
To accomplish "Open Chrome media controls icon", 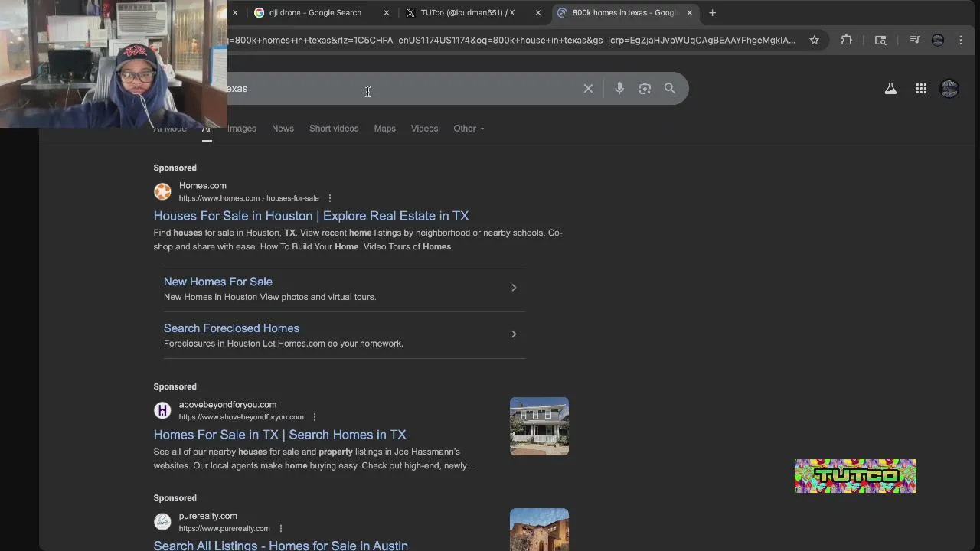I will [914, 40].
